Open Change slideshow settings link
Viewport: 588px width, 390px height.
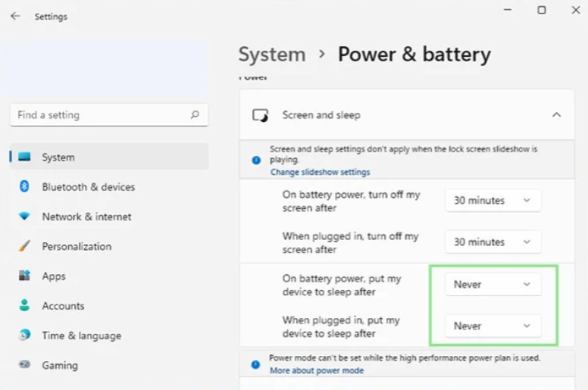pyautogui.click(x=320, y=172)
